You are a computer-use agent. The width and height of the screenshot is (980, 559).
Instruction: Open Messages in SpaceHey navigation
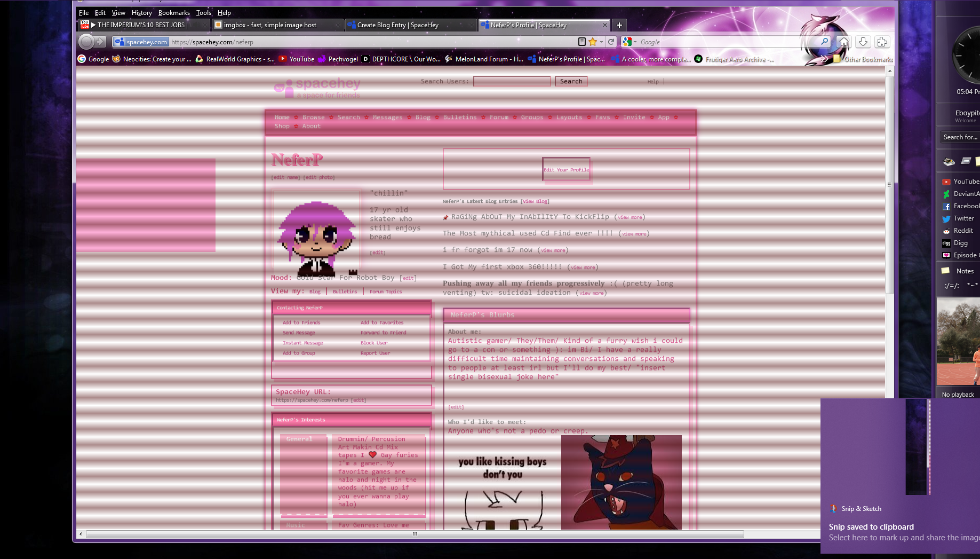click(387, 117)
